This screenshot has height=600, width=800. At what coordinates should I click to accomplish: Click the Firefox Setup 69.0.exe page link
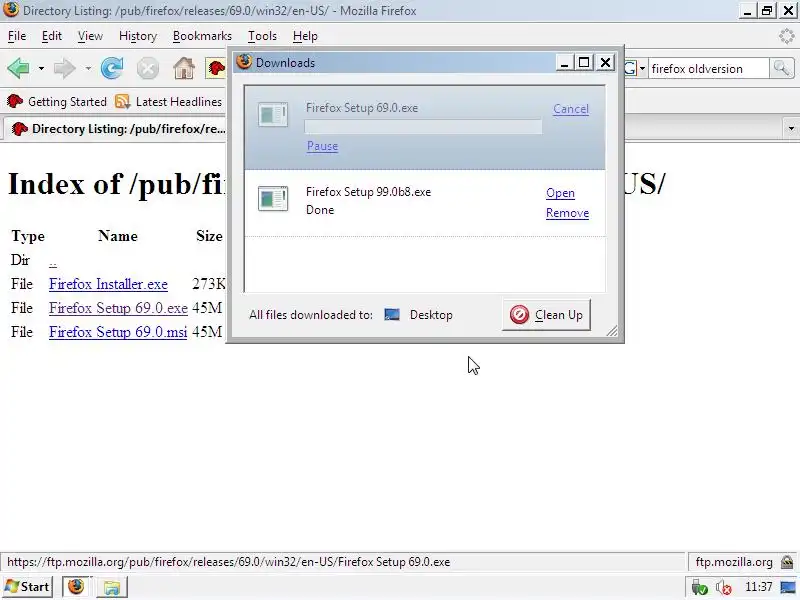[118, 308]
